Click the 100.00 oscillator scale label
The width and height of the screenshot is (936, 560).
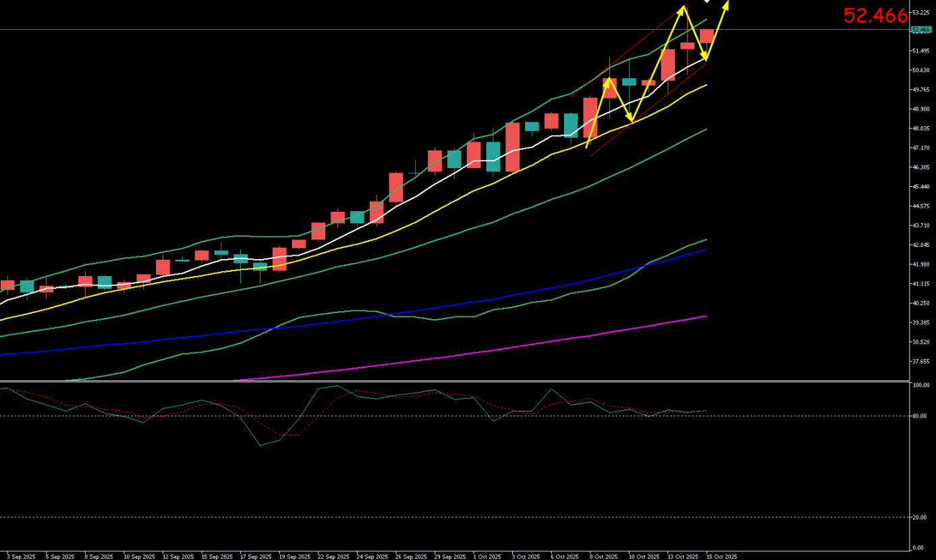920,385
